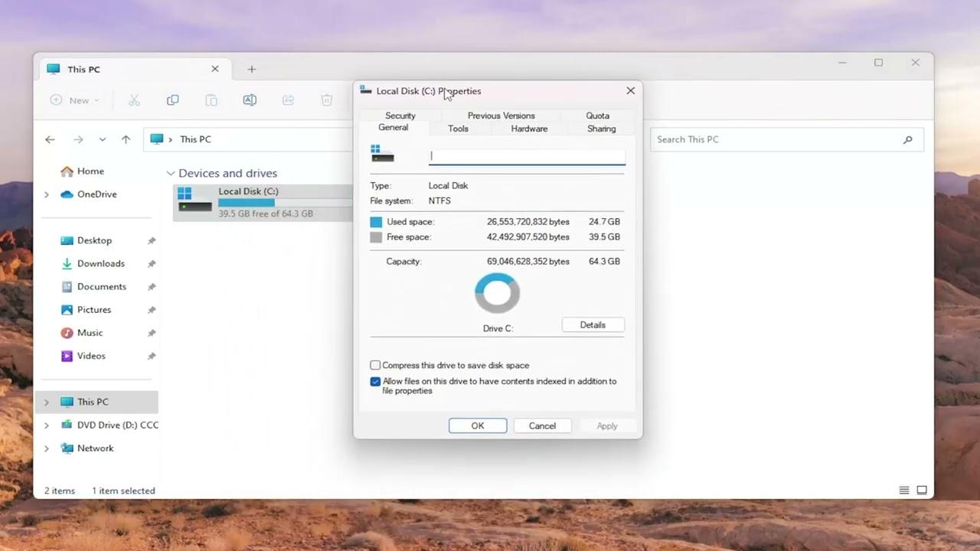Click the Details button next to Drive C
Viewport: 980px width, 551px height.
click(593, 324)
